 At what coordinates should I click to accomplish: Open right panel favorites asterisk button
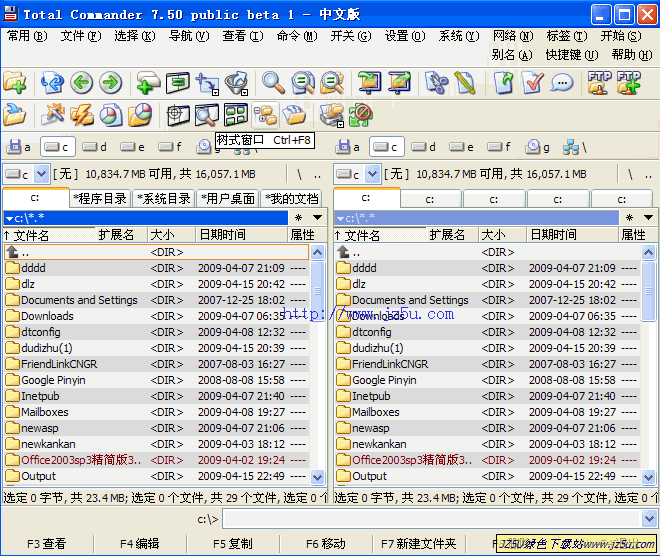coord(629,218)
